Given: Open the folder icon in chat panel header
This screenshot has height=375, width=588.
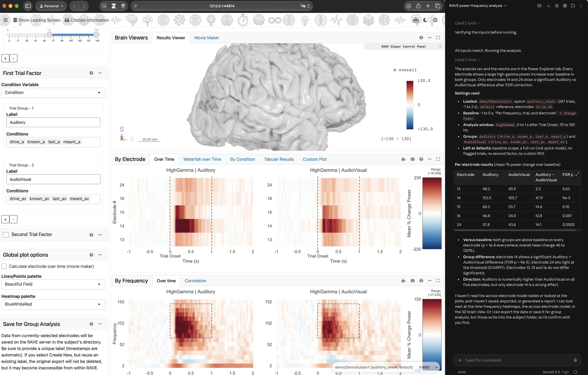Looking at the screenshot, I should click(x=573, y=6).
